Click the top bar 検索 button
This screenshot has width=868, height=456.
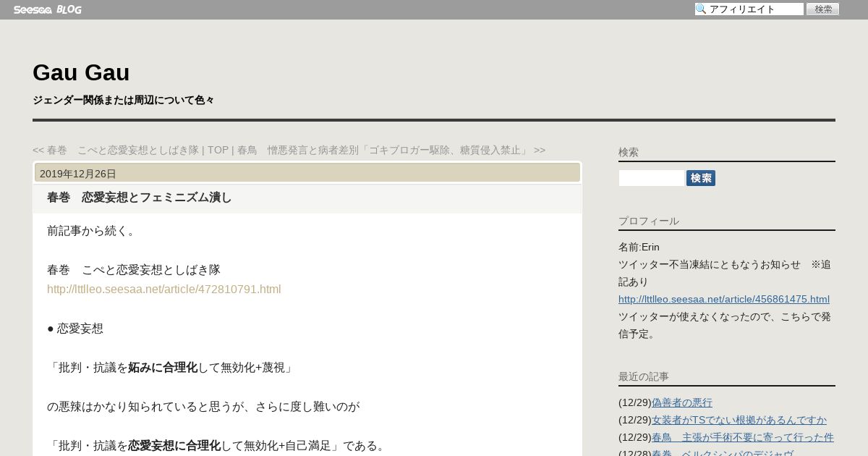click(822, 9)
